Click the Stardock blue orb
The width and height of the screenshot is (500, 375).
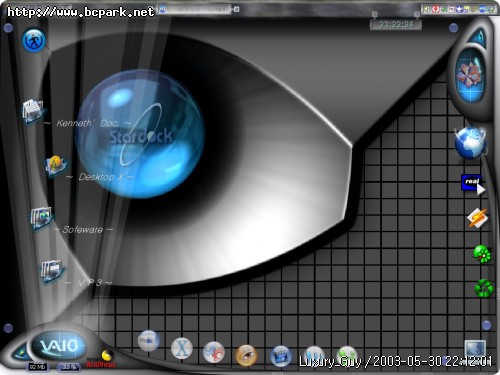tap(141, 134)
